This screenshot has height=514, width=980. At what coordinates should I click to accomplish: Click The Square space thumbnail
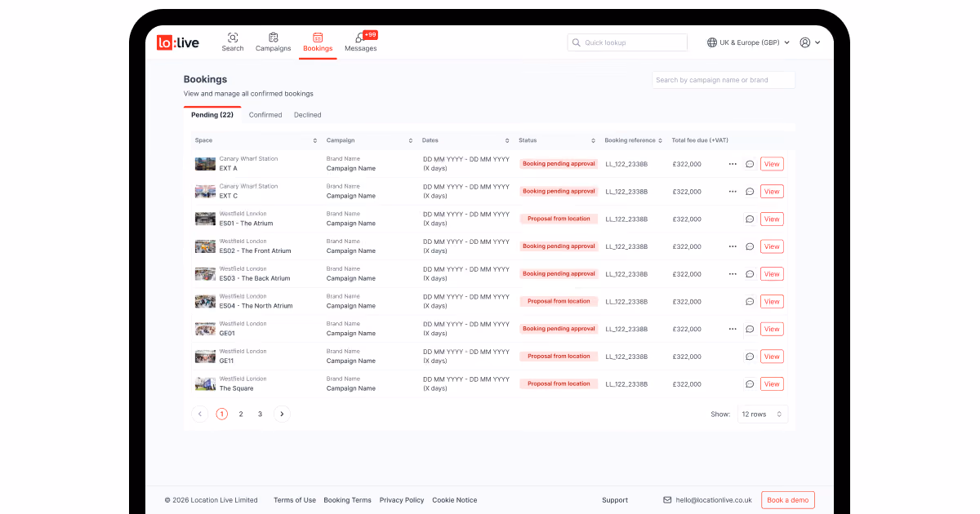click(205, 383)
